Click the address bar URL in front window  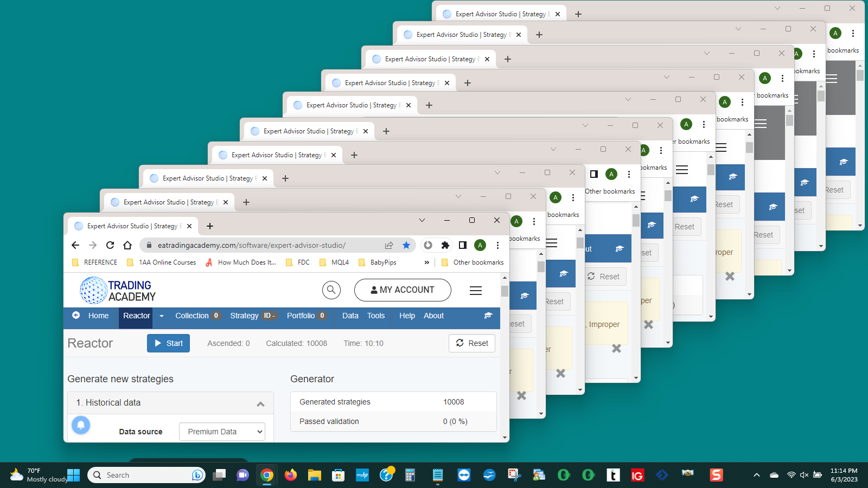pos(251,245)
